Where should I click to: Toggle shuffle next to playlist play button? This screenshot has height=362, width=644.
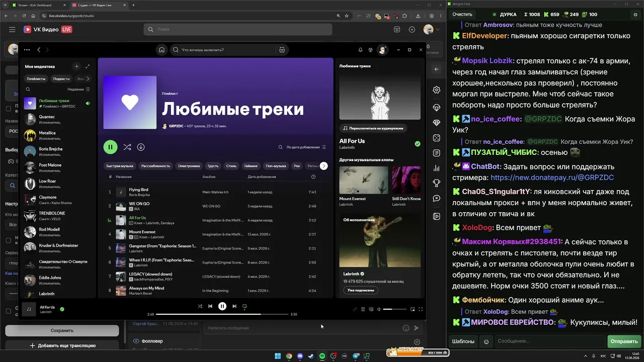127,147
